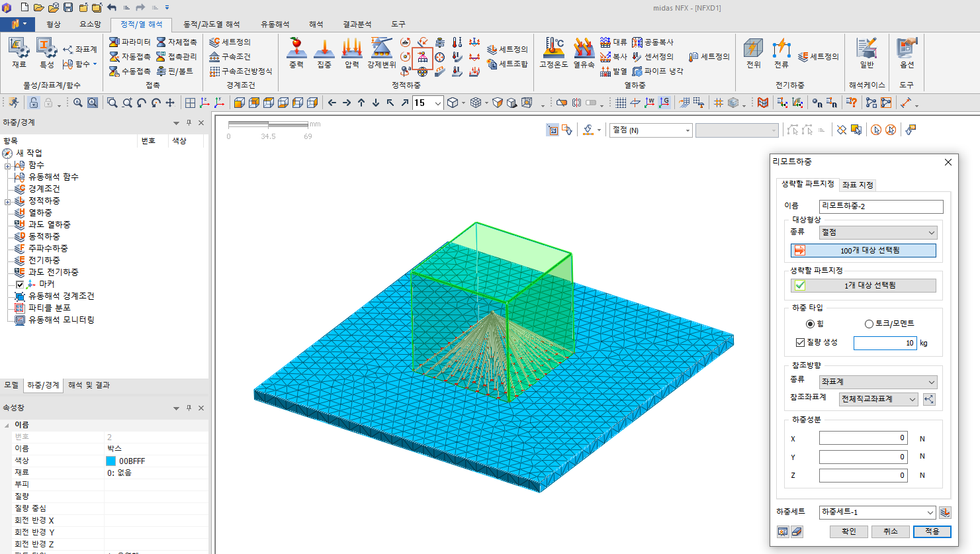Switch to the 동적/과도열 해석 ribbon tab
The height and width of the screenshot is (554, 980).
pyautogui.click(x=211, y=24)
